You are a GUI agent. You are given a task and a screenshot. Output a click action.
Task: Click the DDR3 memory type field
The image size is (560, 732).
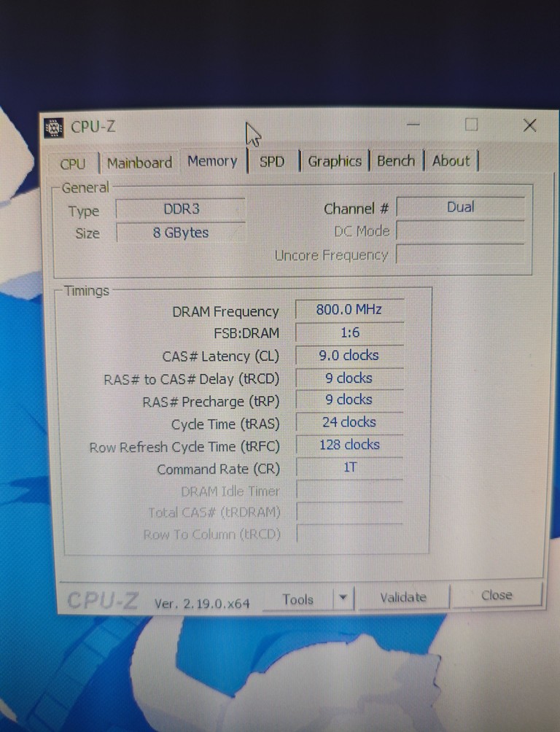tap(181, 209)
